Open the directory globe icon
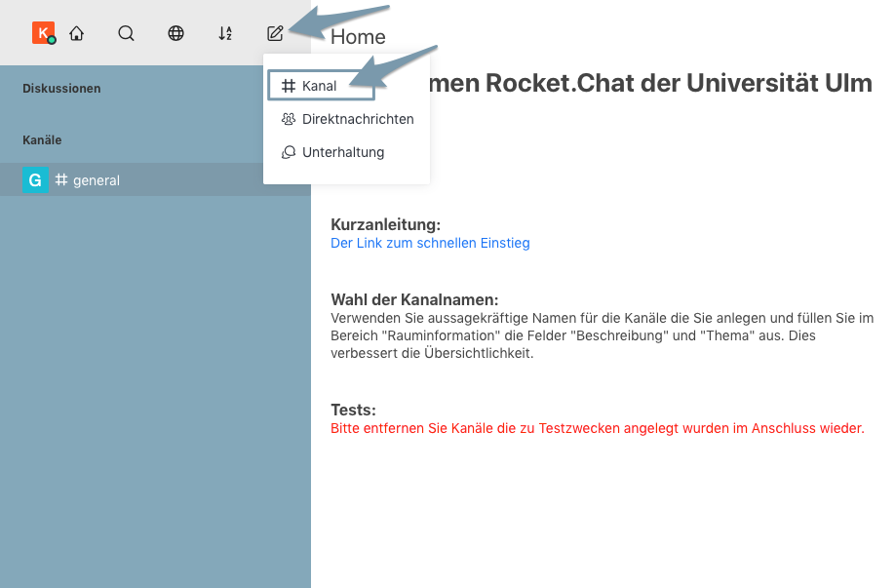 [175, 34]
